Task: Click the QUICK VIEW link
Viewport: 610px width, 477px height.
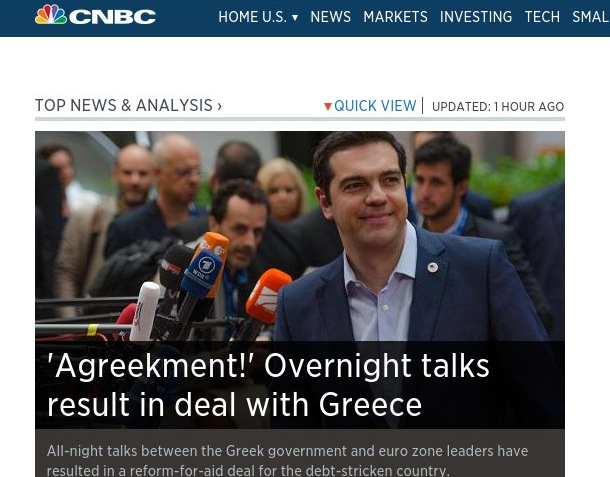Action: pos(375,106)
